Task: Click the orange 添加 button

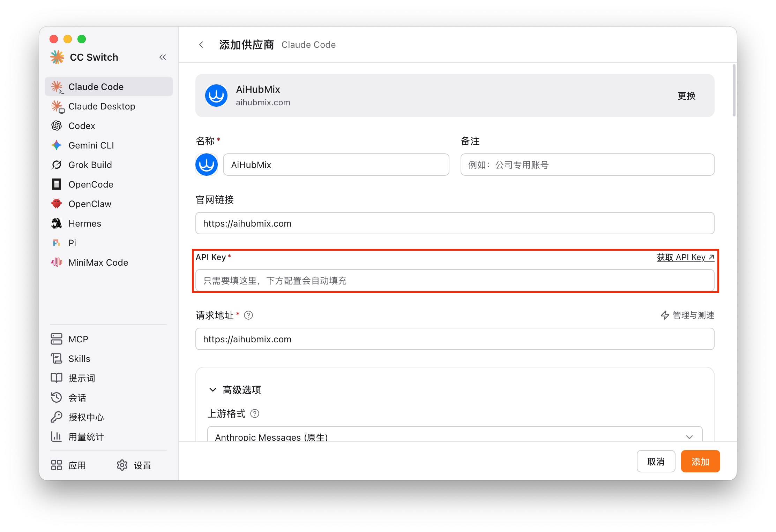Action: pos(700,461)
